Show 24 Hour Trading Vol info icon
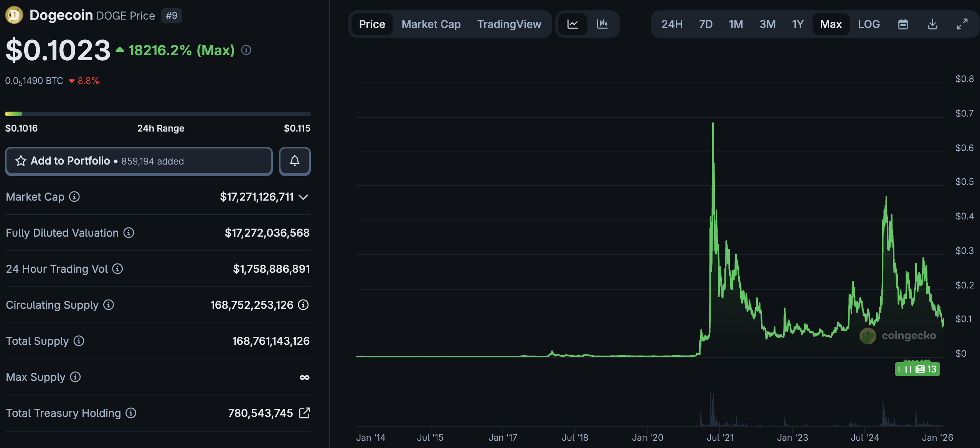This screenshot has height=448, width=980. [x=118, y=269]
